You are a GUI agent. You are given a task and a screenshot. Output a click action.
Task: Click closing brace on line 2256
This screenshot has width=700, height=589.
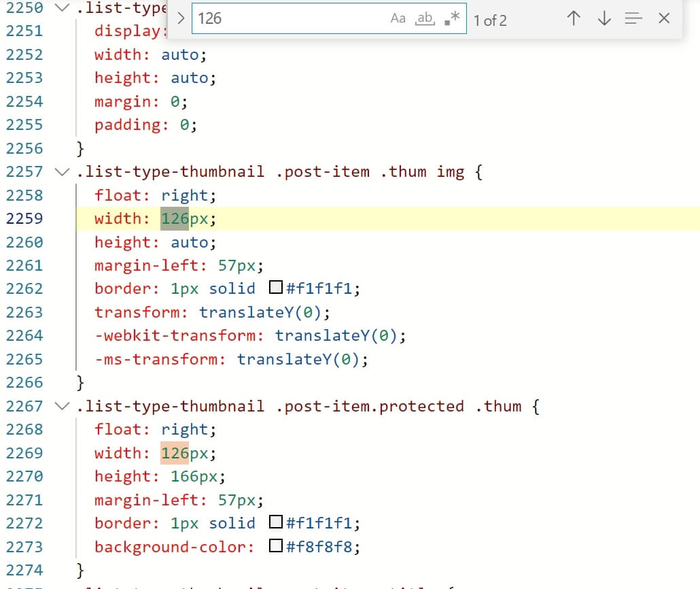coord(80,148)
